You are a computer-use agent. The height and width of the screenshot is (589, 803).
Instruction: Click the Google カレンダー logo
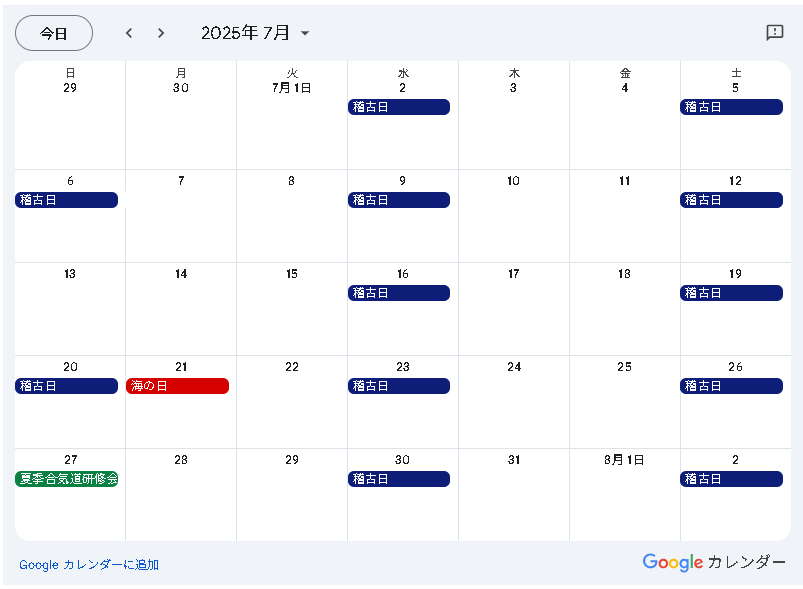[714, 562]
